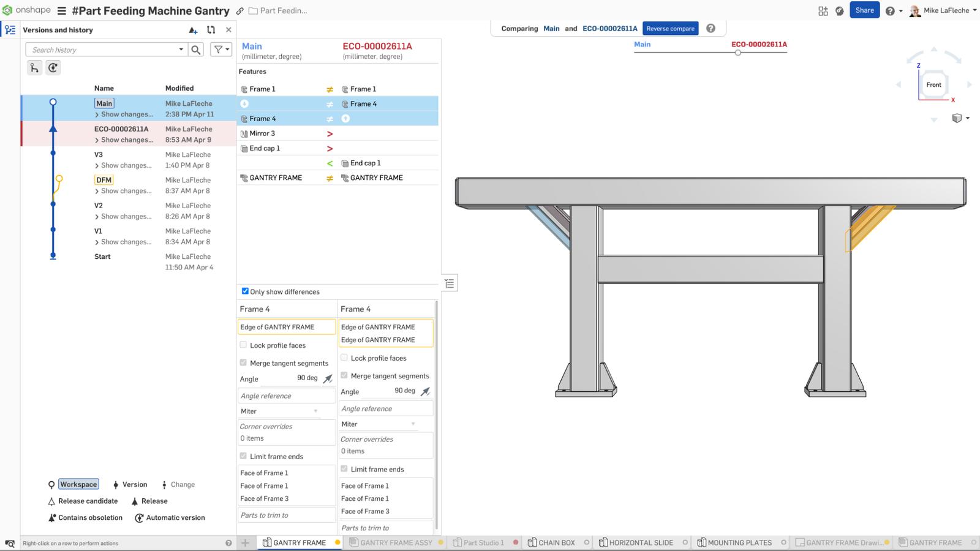Uncheck Only show differences checkbox
The height and width of the screenshot is (551, 980).
point(245,291)
